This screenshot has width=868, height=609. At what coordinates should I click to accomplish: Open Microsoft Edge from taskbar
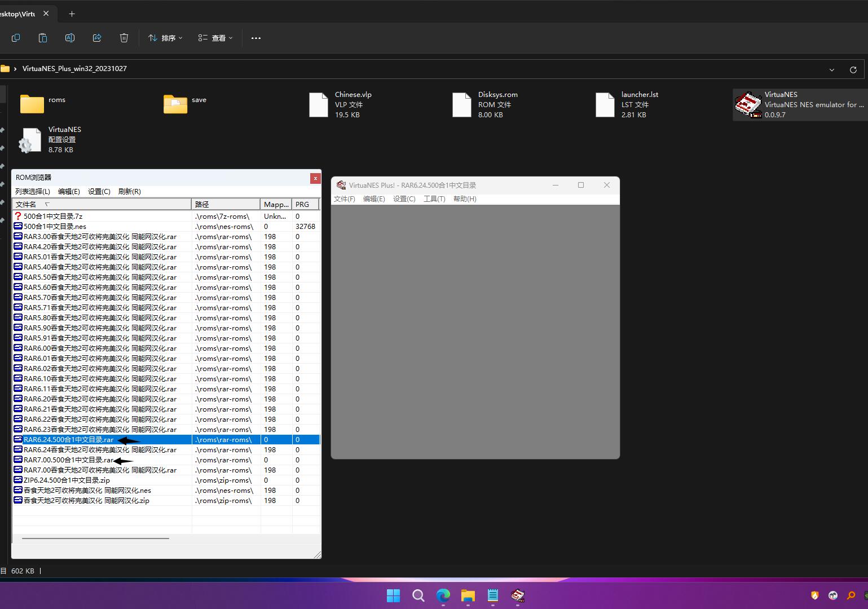pos(443,595)
